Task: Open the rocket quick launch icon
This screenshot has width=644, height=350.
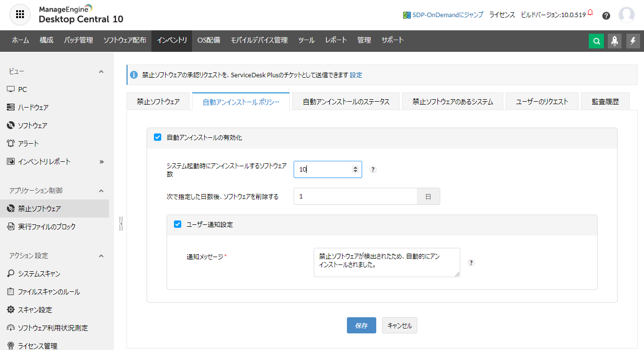Action: point(615,41)
